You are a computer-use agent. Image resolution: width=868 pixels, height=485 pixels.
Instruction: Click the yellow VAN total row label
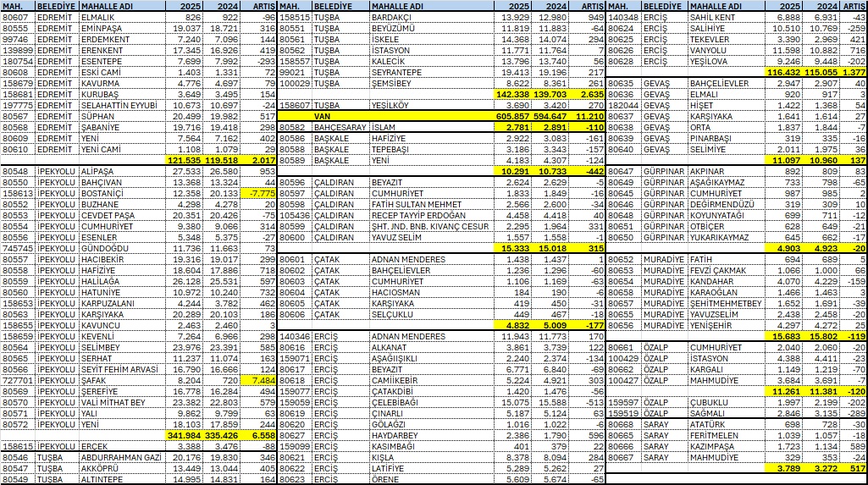click(x=322, y=115)
